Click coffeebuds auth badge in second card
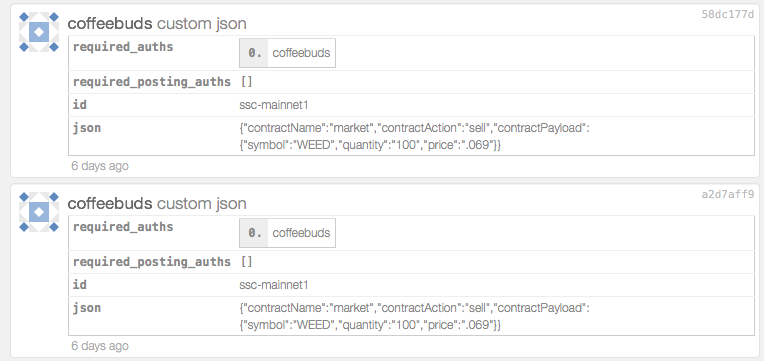 click(287, 233)
